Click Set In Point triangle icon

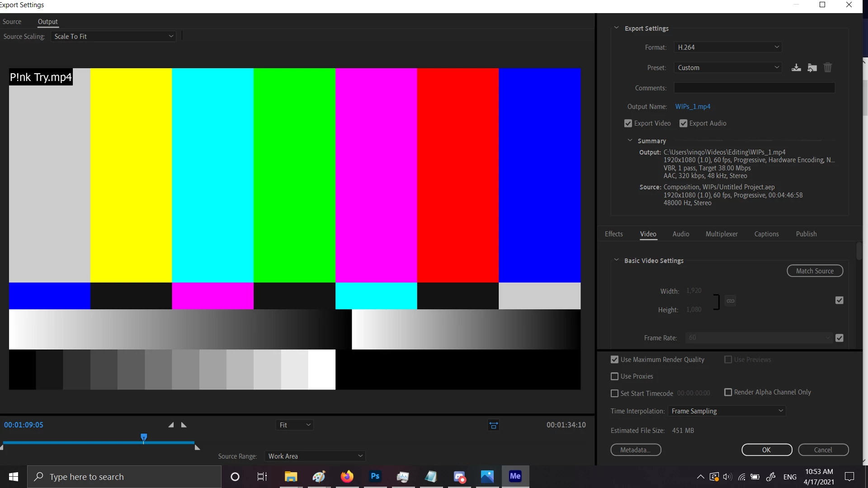pos(171,425)
